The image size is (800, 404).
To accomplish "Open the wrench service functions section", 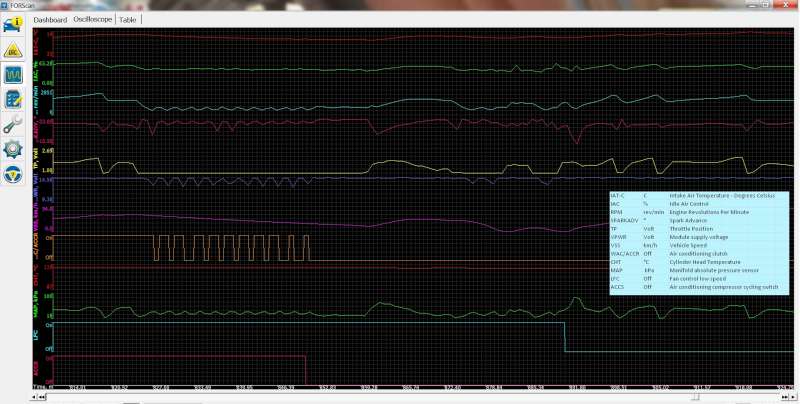I will click(14, 124).
